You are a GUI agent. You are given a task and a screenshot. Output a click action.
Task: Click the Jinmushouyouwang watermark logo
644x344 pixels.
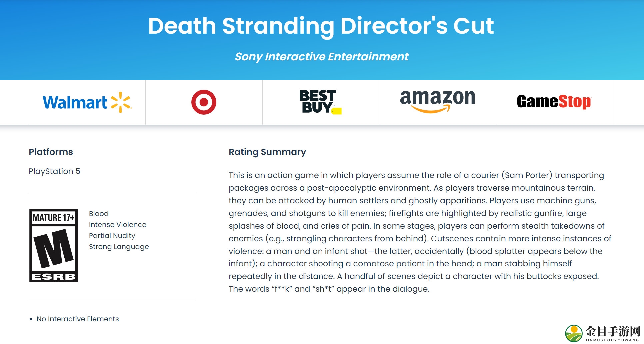[603, 333]
